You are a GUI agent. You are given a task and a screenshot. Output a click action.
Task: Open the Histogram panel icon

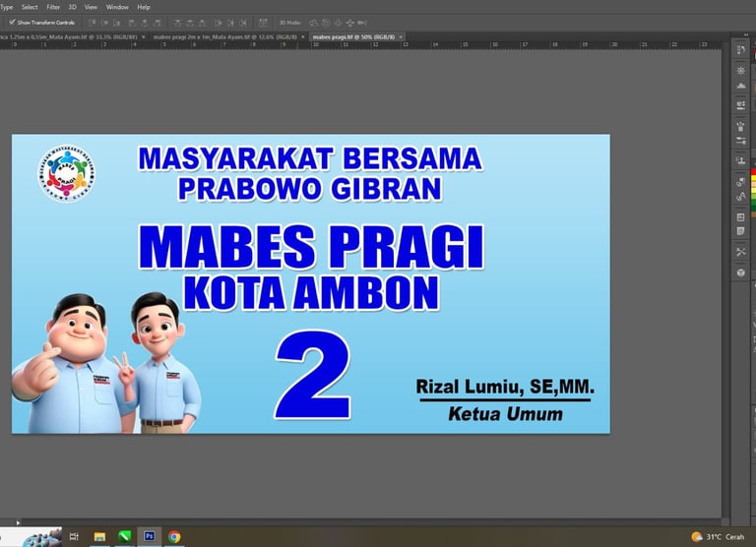click(740, 86)
